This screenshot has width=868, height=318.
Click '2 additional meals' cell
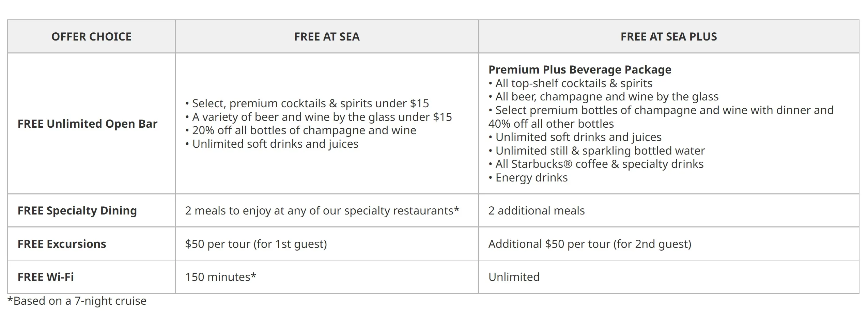coord(537,210)
